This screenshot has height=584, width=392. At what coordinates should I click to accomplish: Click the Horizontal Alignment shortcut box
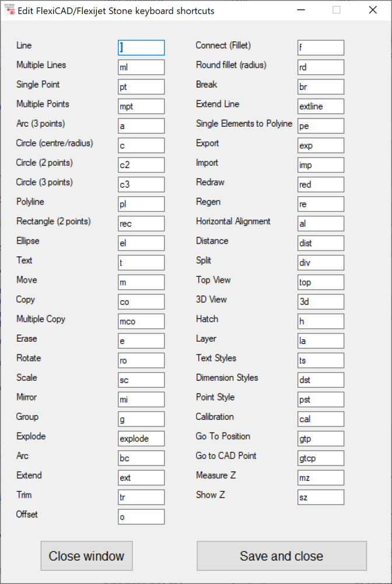pos(320,223)
